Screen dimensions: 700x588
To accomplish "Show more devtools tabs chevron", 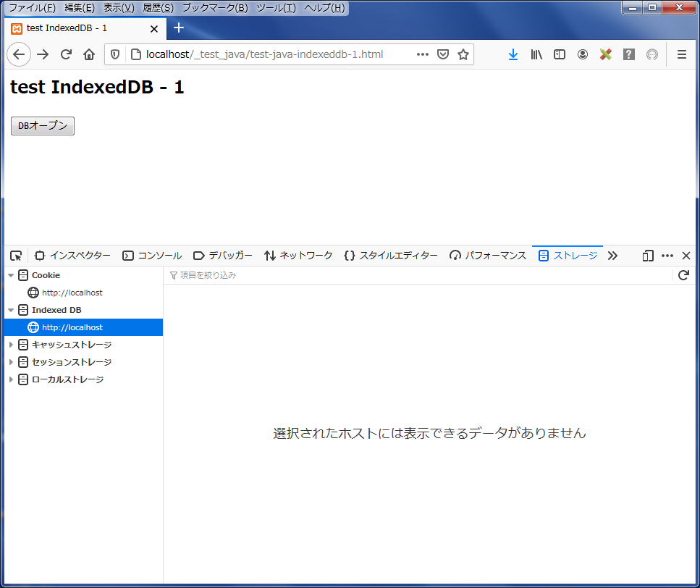I will (x=612, y=256).
